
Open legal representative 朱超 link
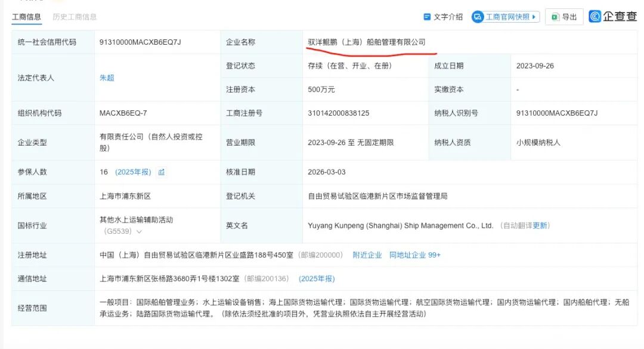coord(107,78)
